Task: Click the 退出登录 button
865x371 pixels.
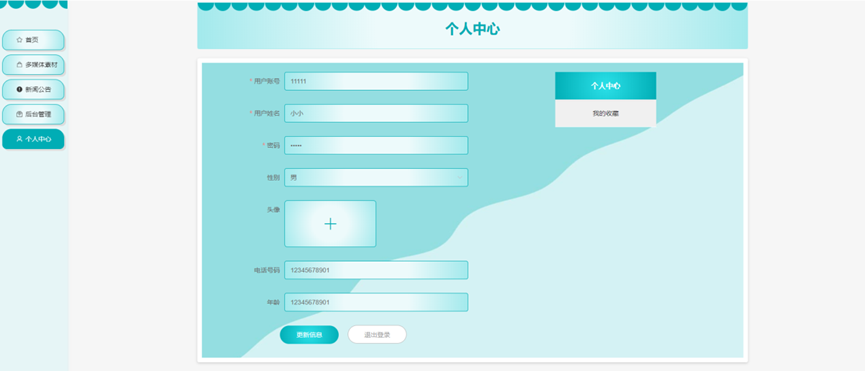Action: coord(377,335)
